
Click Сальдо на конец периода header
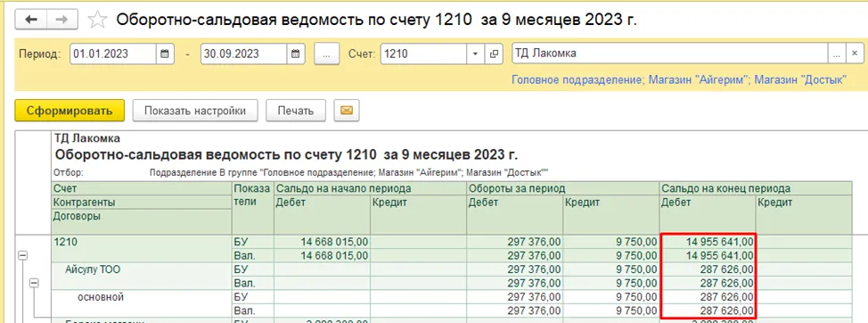tap(756, 188)
